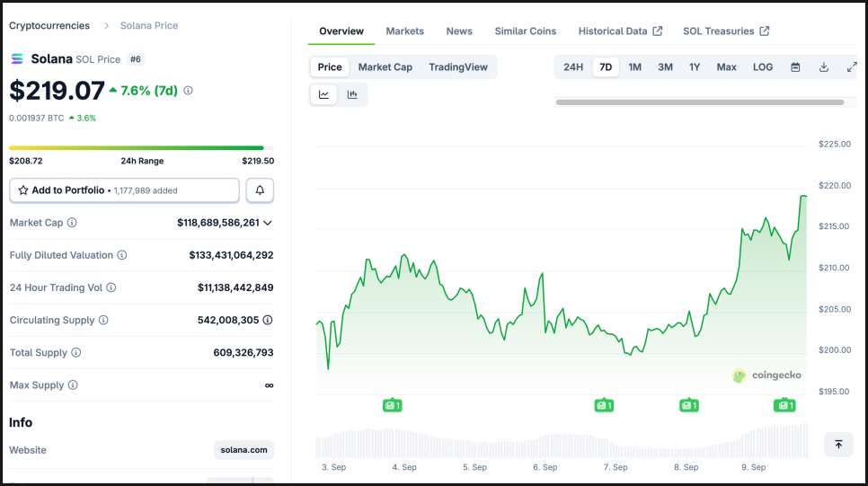Toggle the LOG scale option
The height and width of the screenshot is (486, 868).
point(762,67)
